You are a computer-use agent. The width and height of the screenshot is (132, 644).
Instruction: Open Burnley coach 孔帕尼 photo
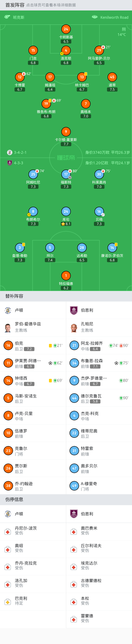click(74, 327)
